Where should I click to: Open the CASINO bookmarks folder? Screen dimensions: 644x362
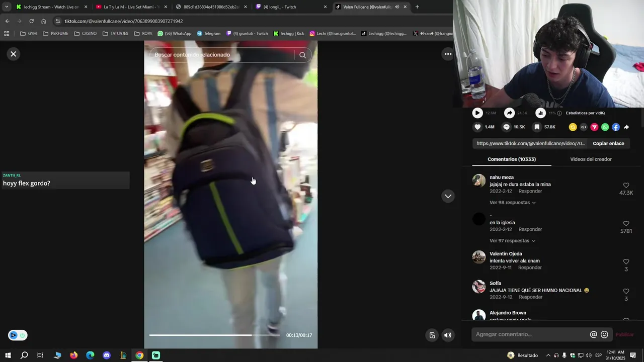click(85, 34)
